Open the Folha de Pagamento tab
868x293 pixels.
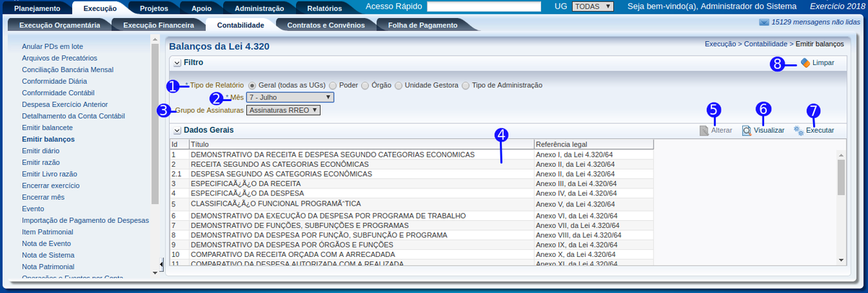click(x=422, y=25)
